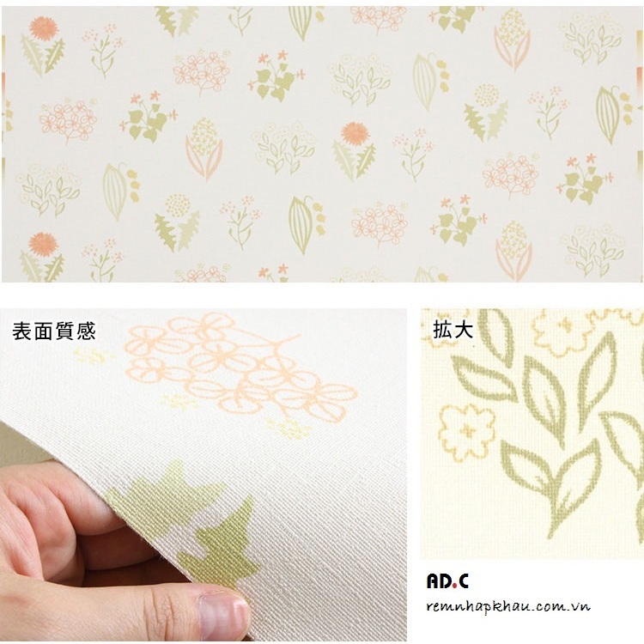Viewport: 644px width, 644px height.
Task: Select the 拡大 caption label
Action: 453,330
